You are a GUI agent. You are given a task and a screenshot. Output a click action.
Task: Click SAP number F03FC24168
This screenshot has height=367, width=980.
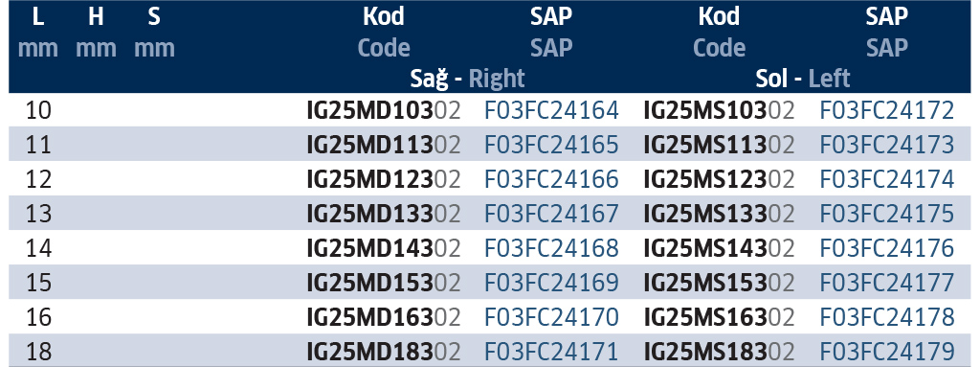[x=552, y=248]
